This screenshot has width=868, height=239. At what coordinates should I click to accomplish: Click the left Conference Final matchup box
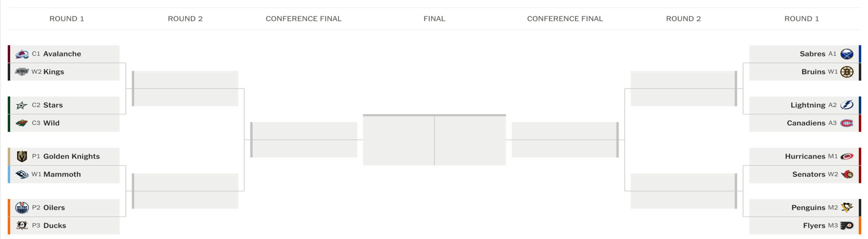[304, 140]
